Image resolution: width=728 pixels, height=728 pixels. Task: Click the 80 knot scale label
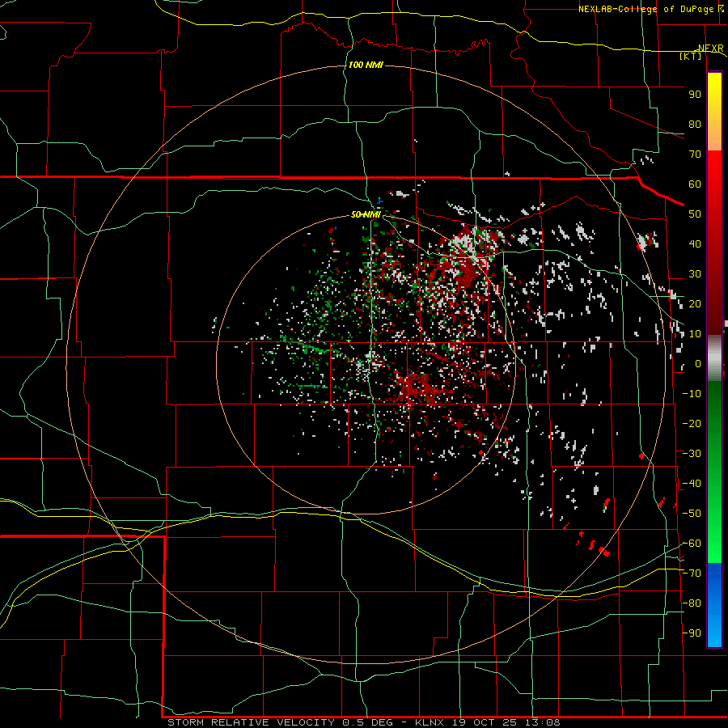click(695, 125)
